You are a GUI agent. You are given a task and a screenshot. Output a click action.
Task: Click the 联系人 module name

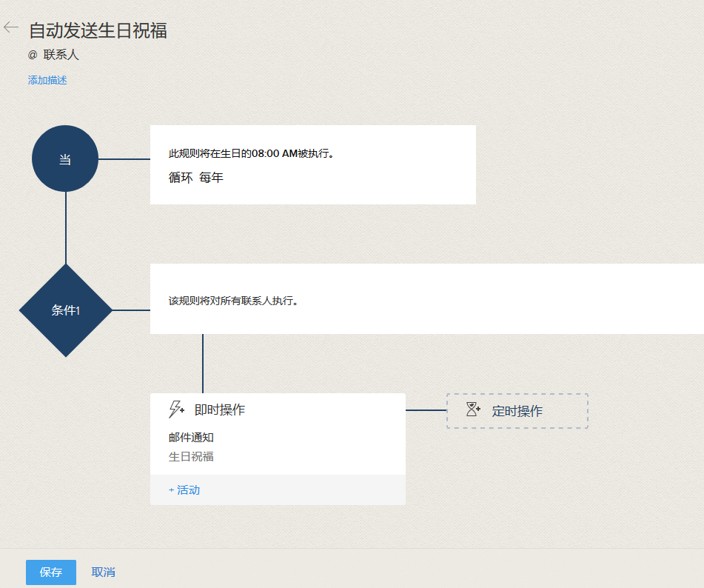[x=61, y=55]
